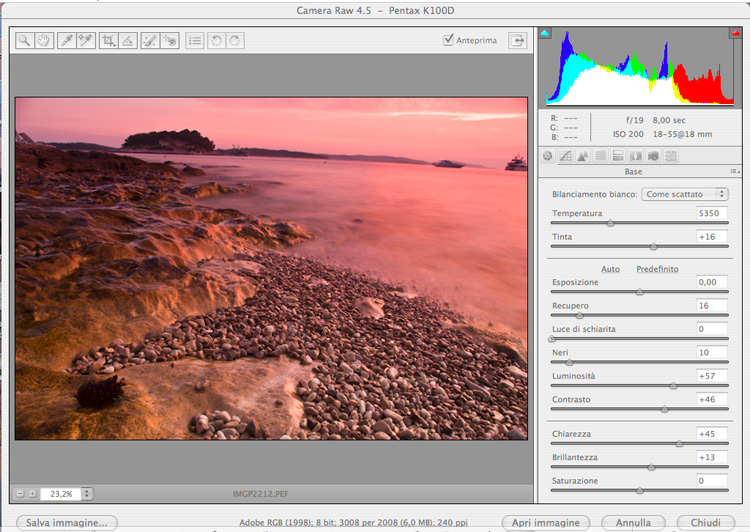The height and width of the screenshot is (532, 750).
Task: Click the Auto tone link
Action: pos(610,269)
